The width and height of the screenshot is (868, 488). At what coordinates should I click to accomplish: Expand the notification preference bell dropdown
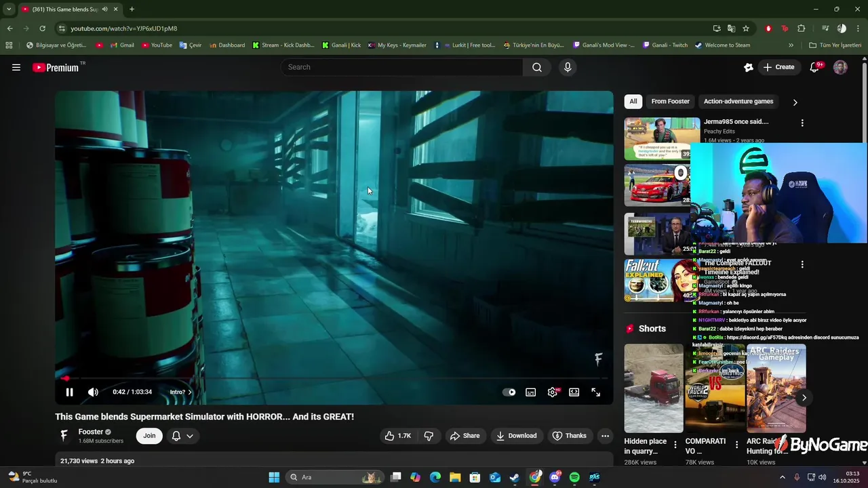[182, 436]
